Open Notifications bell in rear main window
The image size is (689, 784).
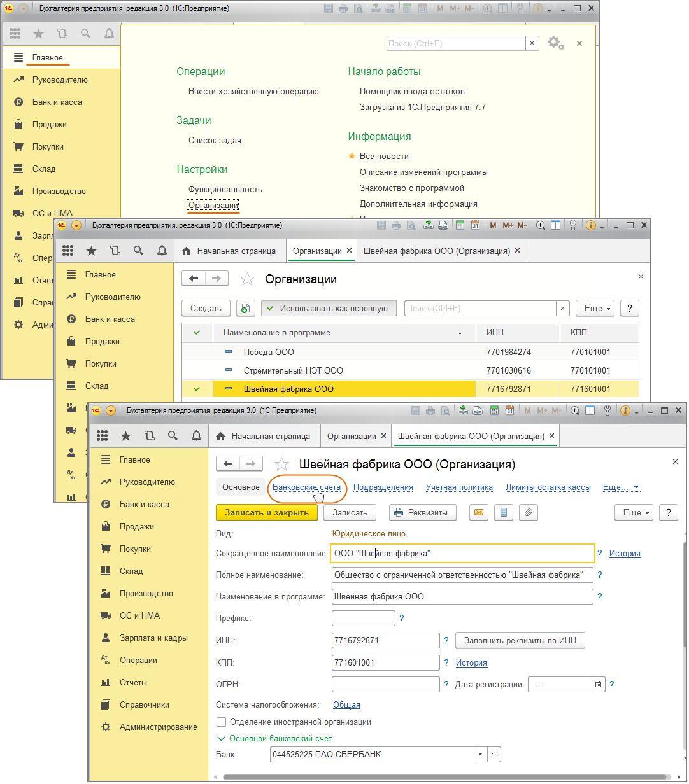pyautogui.click(x=110, y=34)
